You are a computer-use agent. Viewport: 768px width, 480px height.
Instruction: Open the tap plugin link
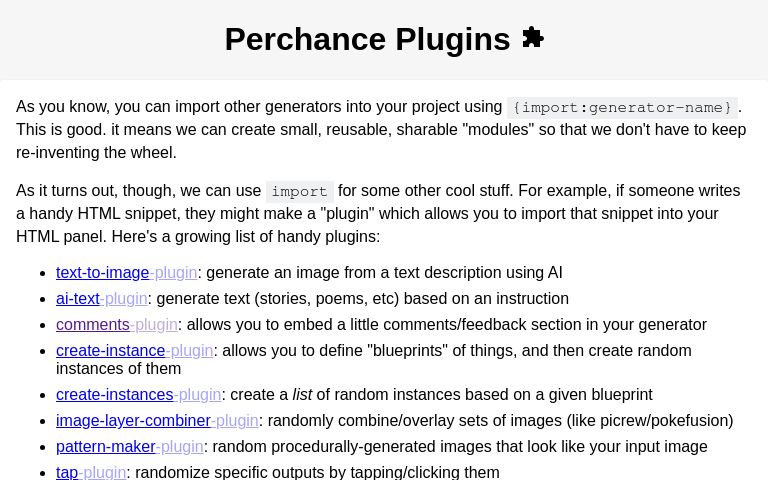pos(91,472)
